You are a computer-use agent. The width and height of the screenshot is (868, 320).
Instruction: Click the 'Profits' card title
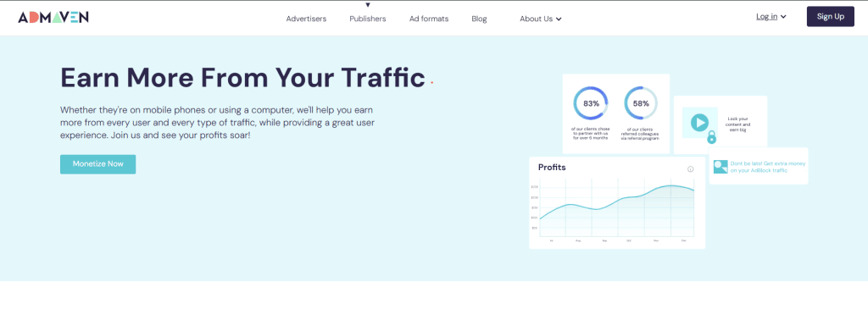pyautogui.click(x=552, y=168)
